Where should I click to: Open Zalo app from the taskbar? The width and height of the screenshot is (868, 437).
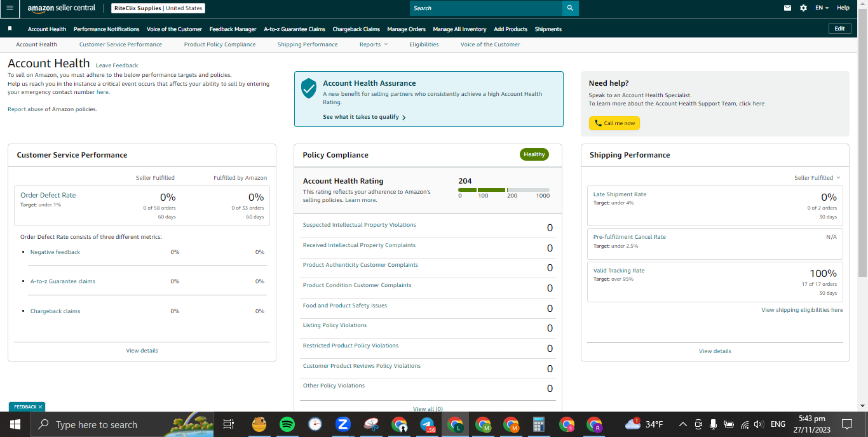343,424
